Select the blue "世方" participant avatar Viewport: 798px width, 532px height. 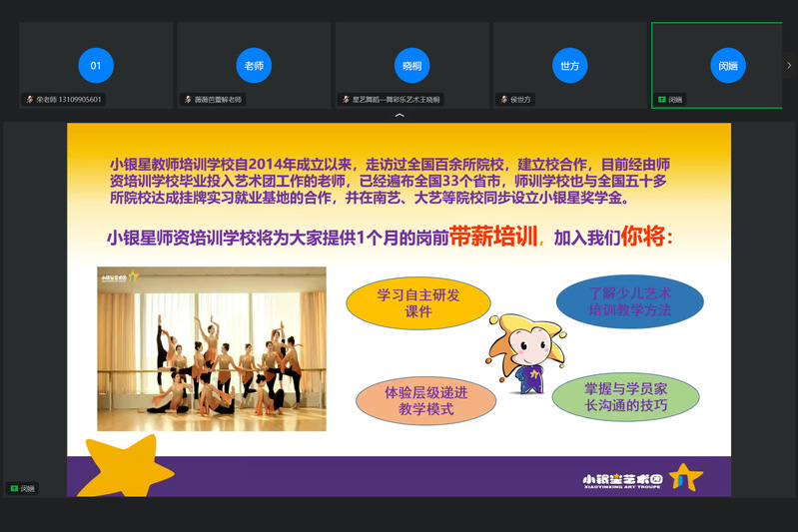tap(569, 66)
